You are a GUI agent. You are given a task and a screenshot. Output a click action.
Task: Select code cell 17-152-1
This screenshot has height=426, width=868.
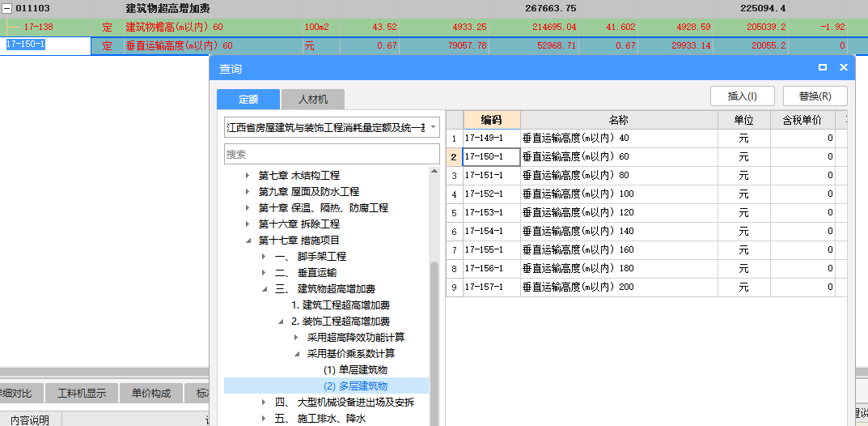(x=492, y=194)
